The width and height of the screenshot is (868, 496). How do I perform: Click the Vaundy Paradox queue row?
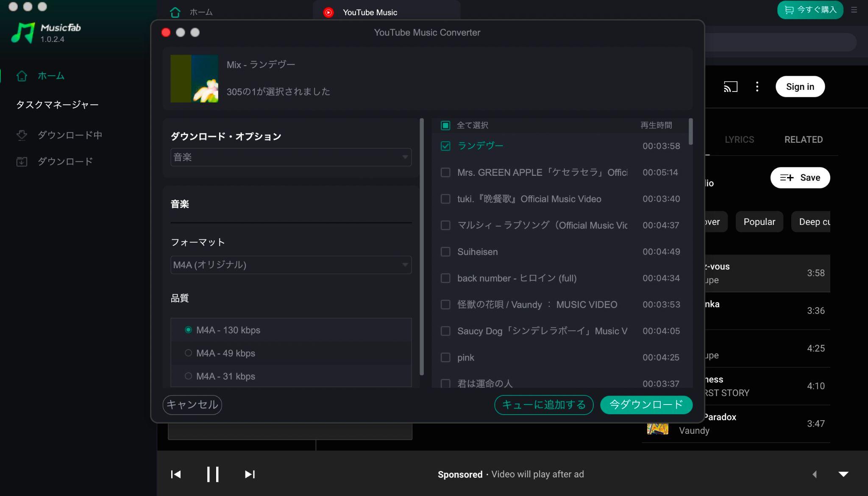click(x=736, y=424)
